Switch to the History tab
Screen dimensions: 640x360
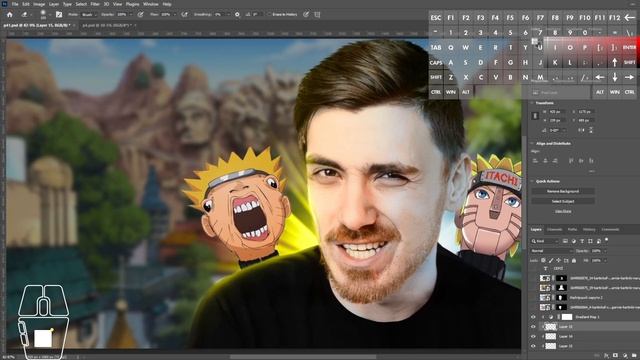[x=589, y=229]
